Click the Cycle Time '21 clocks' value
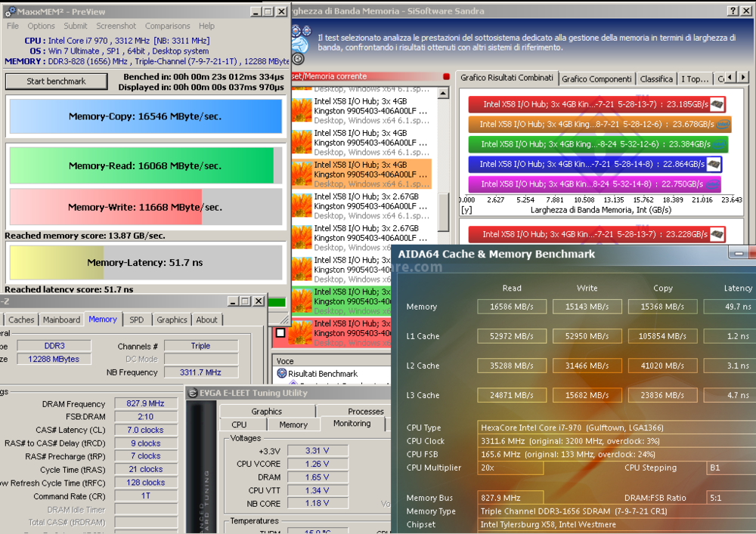 [x=146, y=469]
